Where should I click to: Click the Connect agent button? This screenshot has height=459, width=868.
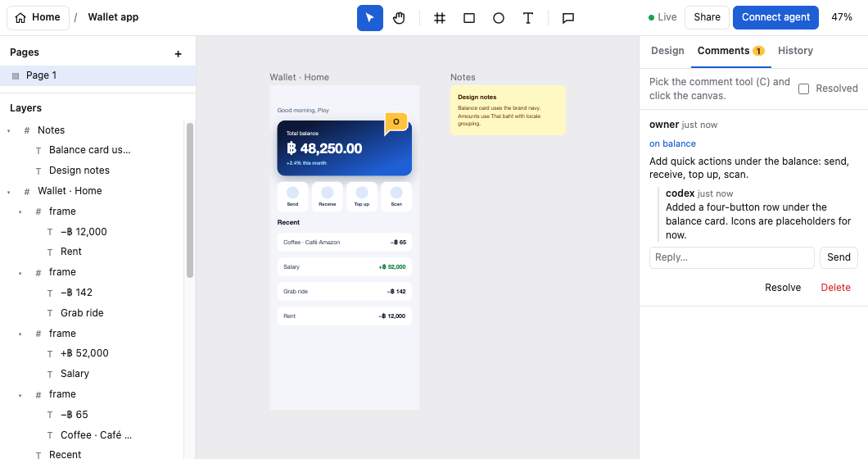tap(775, 17)
